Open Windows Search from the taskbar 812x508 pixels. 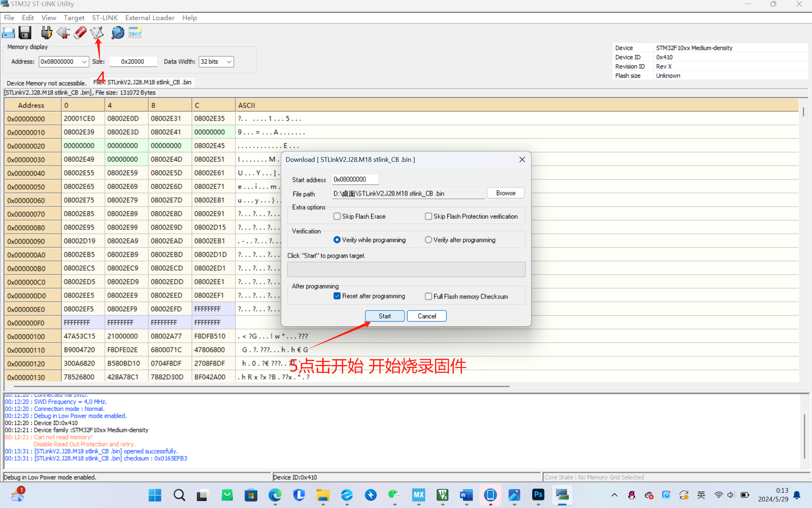coord(179,495)
